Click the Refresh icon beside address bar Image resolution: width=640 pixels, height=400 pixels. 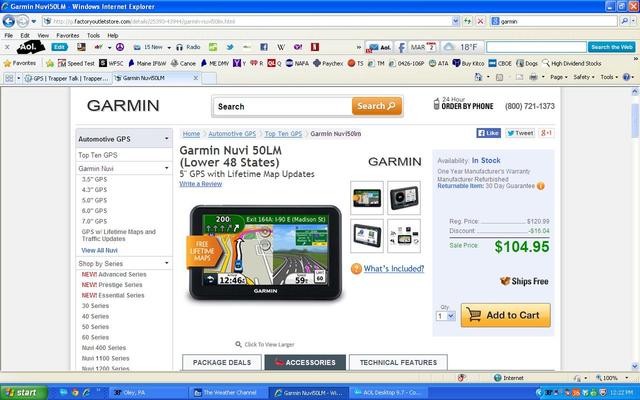tap(468, 21)
